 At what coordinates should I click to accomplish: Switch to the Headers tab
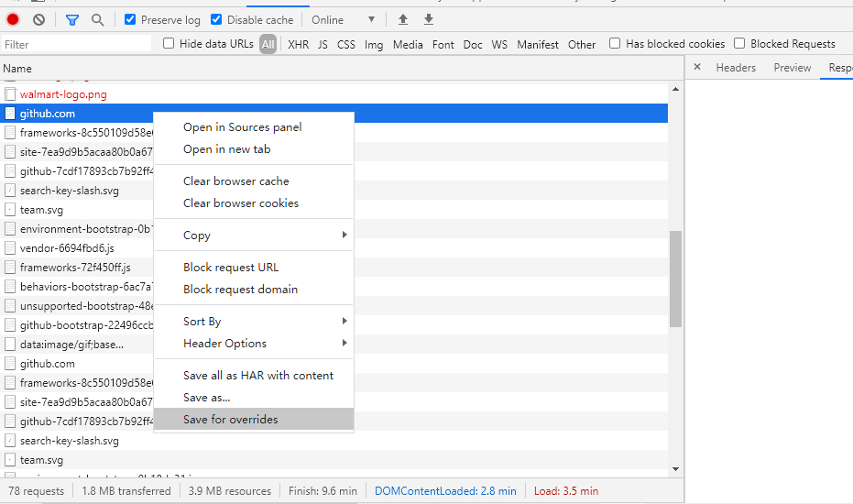tap(736, 68)
